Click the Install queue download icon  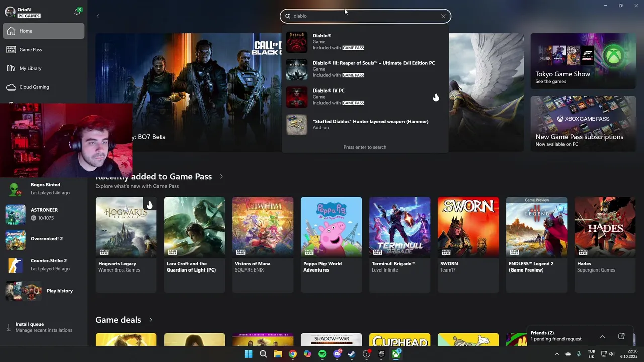[9, 327]
